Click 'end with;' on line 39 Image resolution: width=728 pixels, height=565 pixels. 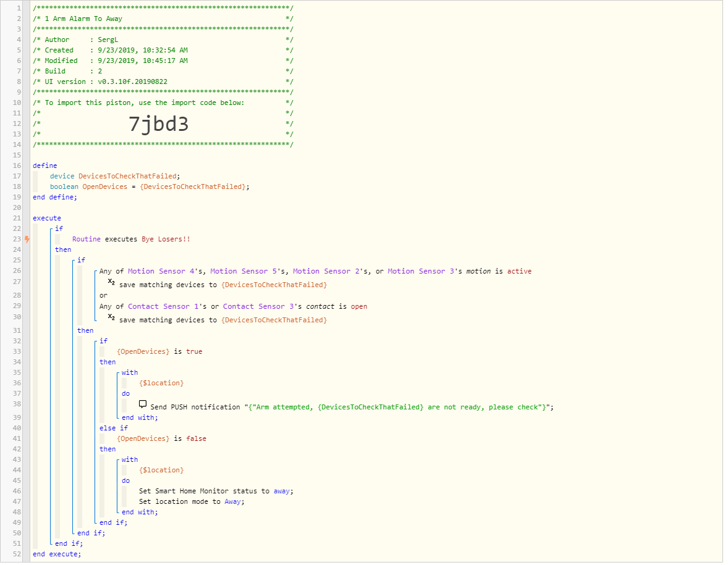point(140,419)
